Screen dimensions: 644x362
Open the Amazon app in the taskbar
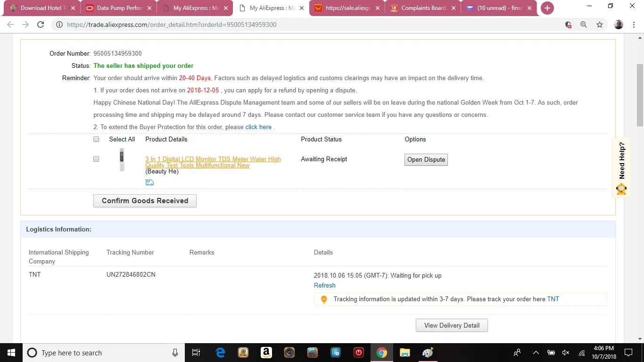[266, 353]
